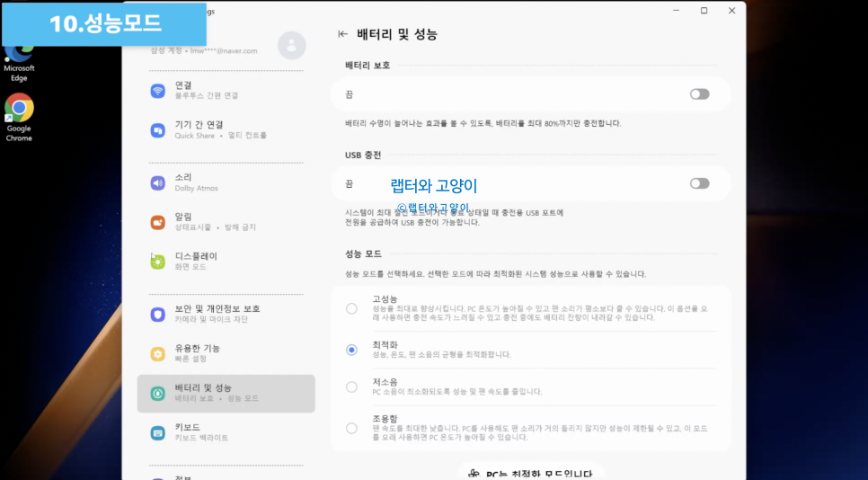The width and height of the screenshot is (868, 480).
Task: Select the 조용함 radio button
Action: [351, 428]
